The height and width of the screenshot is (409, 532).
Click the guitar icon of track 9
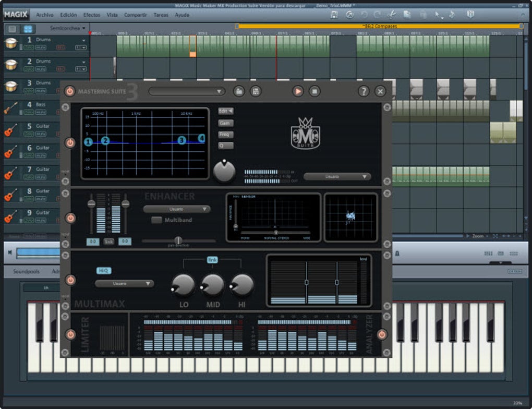pyautogui.click(x=11, y=216)
